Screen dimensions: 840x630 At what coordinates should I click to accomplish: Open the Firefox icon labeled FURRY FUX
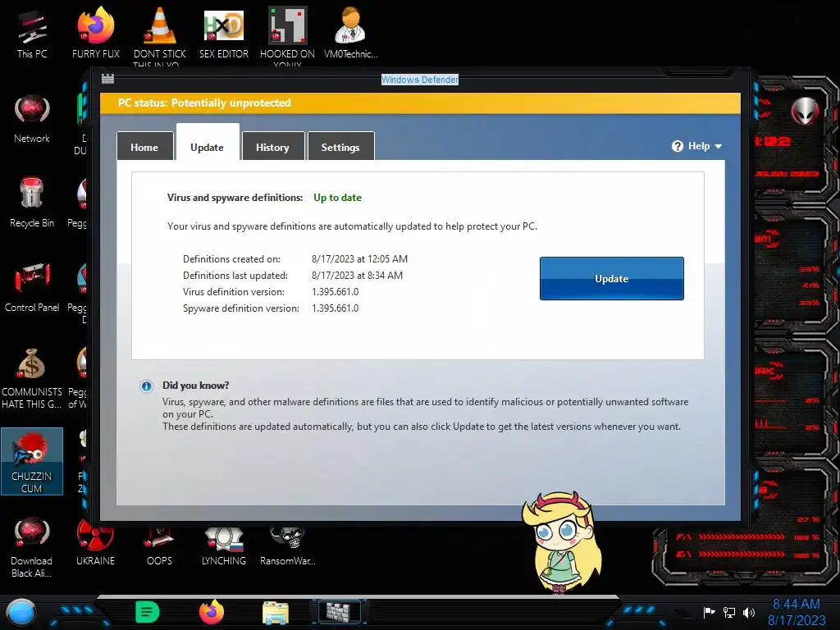tap(95, 33)
